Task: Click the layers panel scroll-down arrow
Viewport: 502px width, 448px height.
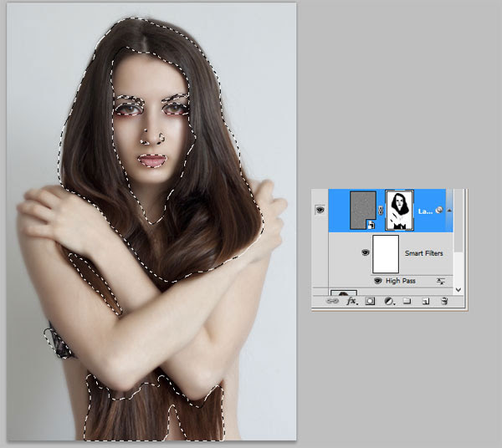Action: [458, 290]
